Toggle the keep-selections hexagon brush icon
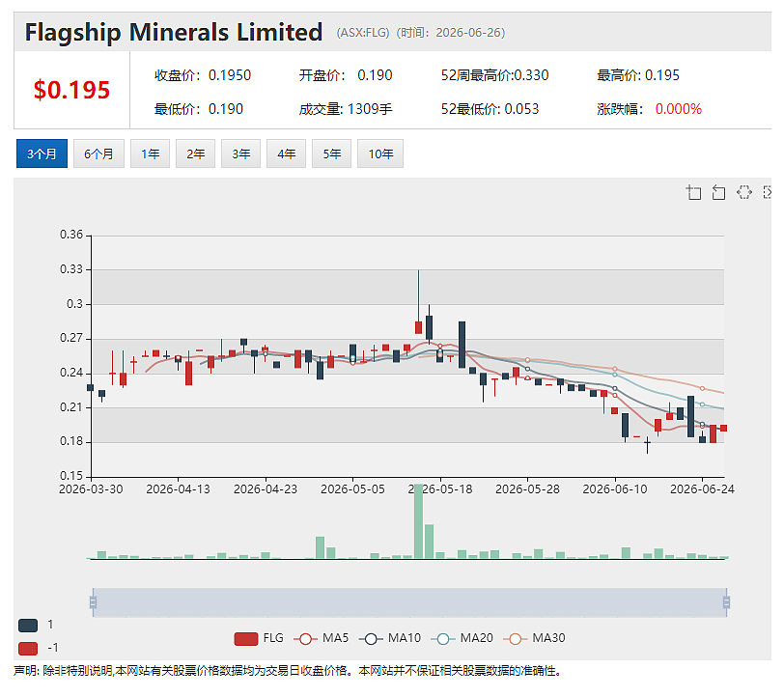 point(744,192)
